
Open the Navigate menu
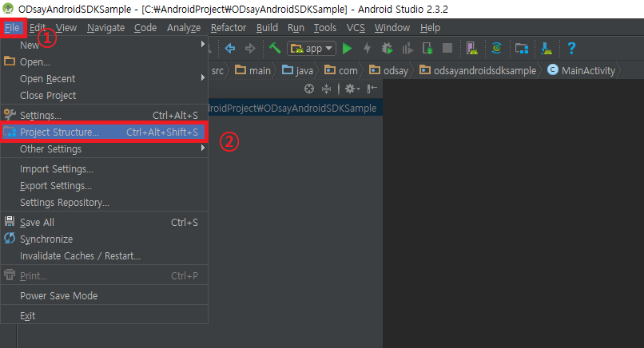click(106, 27)
